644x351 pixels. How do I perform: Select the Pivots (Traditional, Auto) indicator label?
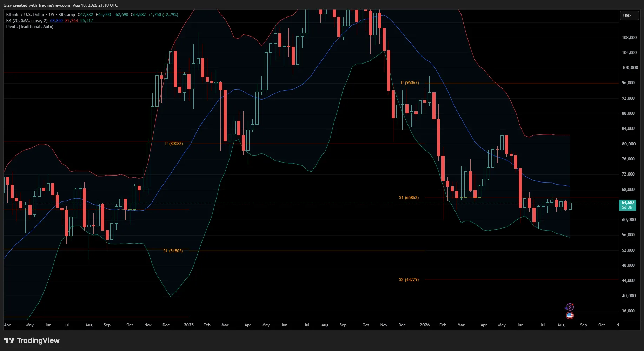pos(30,27)
